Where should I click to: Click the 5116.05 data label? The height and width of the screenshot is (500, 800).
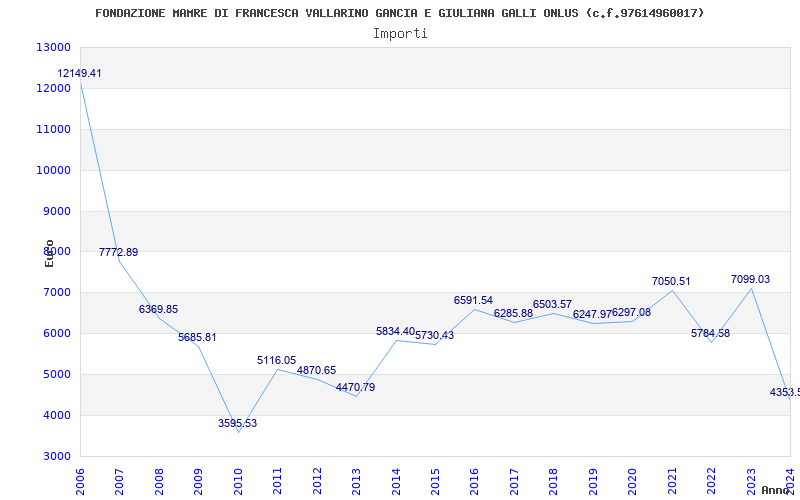[x=277, y=360]
